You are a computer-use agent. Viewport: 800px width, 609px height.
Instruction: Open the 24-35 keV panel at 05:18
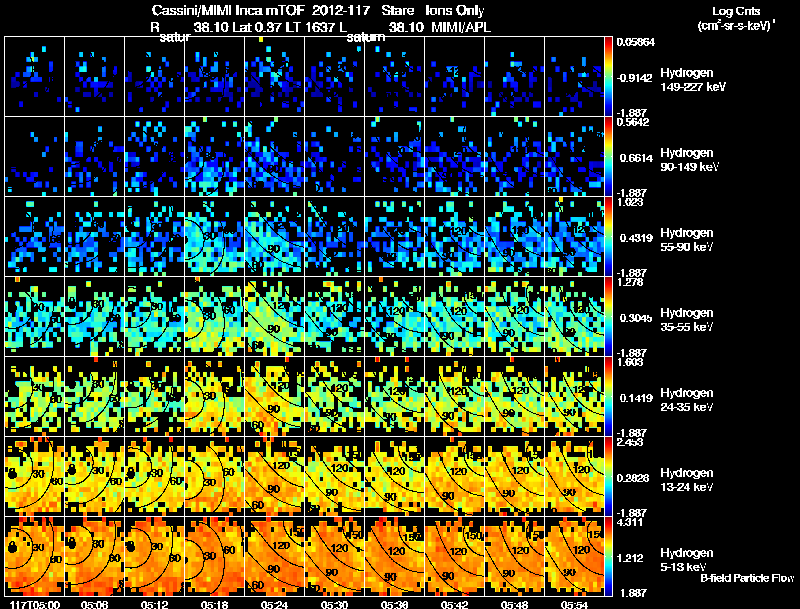[x=215, y=397]
